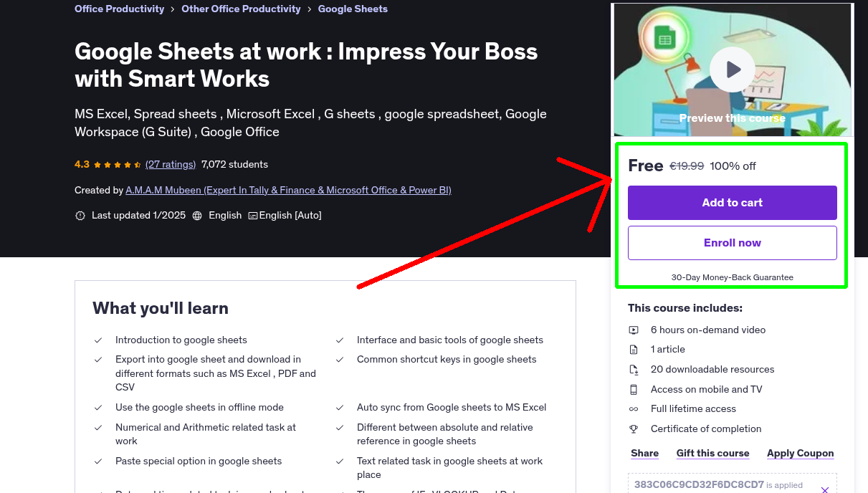The image size is (868, 493).
Task: Click the 7,072 students text
Action: pos(235,164)
